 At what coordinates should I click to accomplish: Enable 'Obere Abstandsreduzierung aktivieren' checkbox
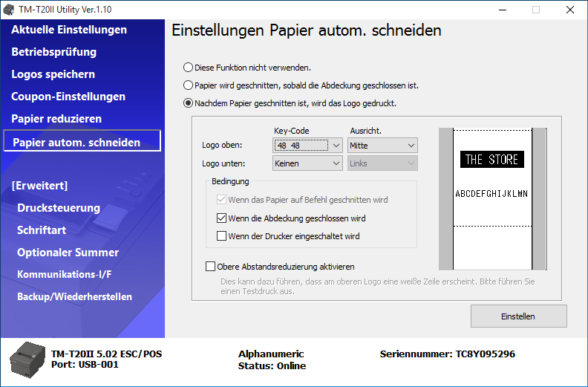click(210, 266)
